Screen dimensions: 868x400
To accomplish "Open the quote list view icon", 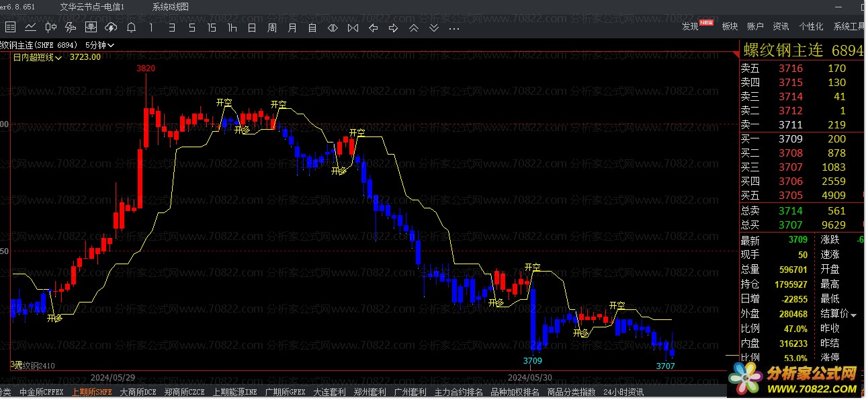I will [x=10, y=28].
